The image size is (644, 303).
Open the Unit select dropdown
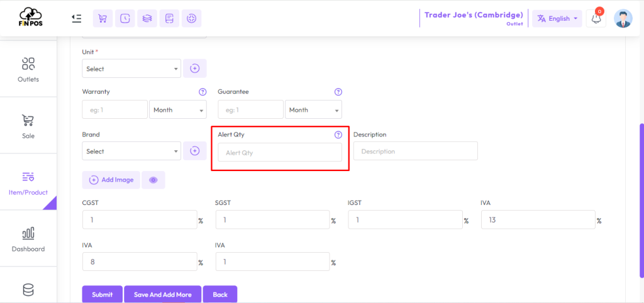pyautogui.click(x=131, y=69)
